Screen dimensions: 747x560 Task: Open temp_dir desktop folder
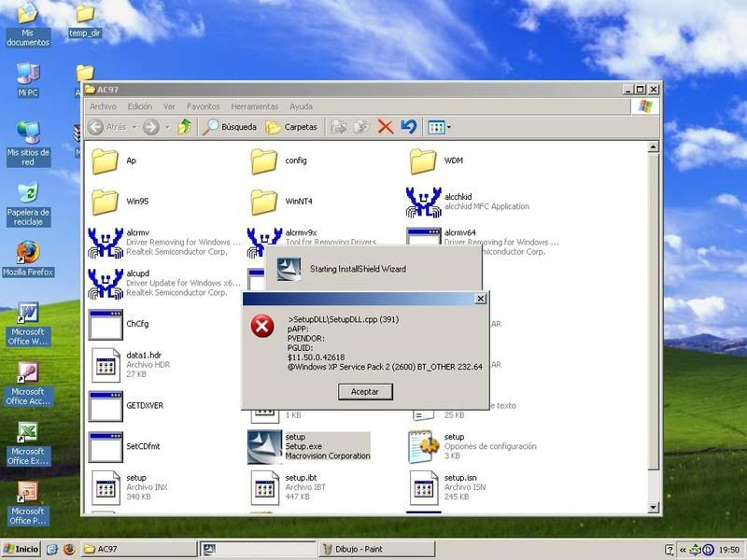[85, 21]
